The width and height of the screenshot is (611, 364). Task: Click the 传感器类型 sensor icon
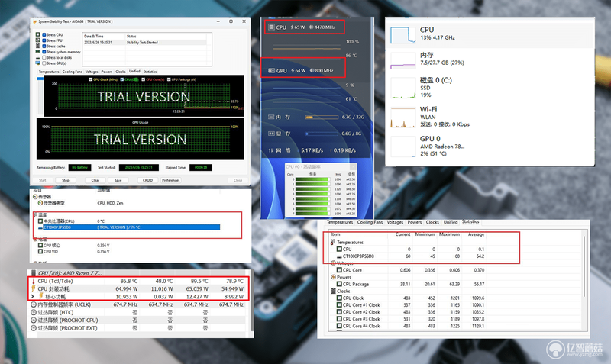point(40,203)
